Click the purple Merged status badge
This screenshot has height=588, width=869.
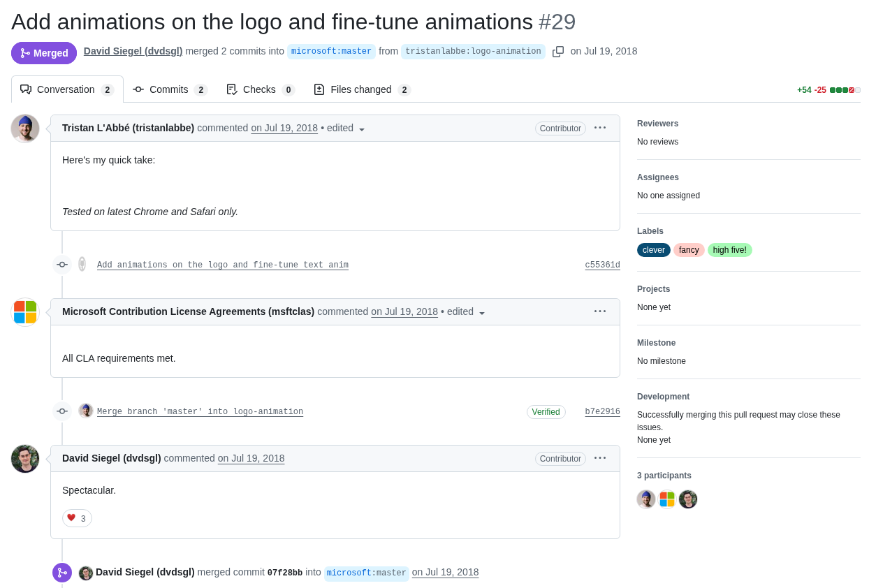click(44, 53)
